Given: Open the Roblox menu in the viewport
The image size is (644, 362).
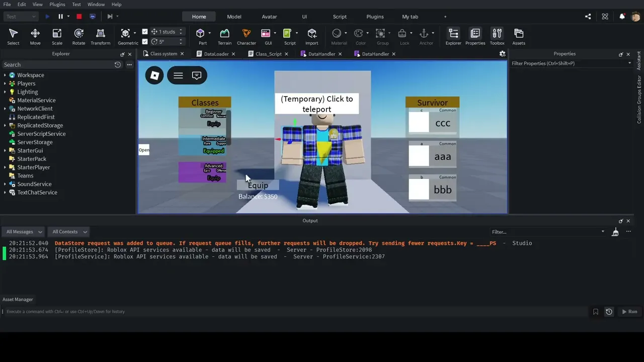Looking at the screenshot, I should point(154,75).
